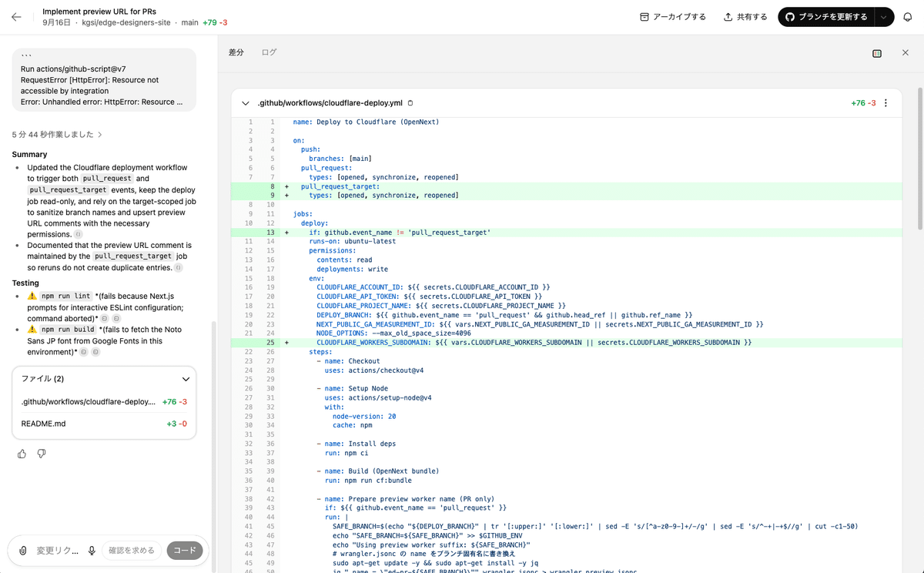Viewport: 924px width, 573px height.
Task: Click the コード submit button
Action: click(185, 551)
